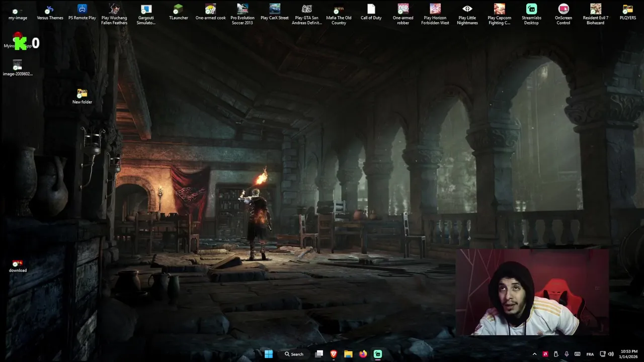Select the Play CarX Street shortcut
This screenshot has height=362, width=644.
[x=275, y=13]
